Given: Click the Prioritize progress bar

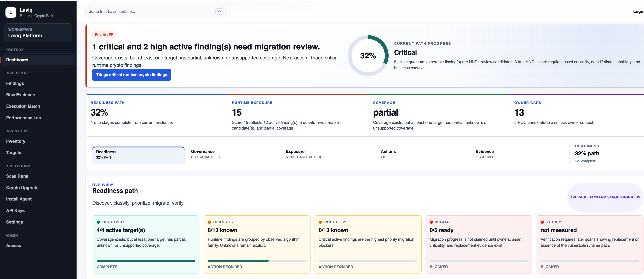Looking at the screenshot, I should [x=368, y=261].
